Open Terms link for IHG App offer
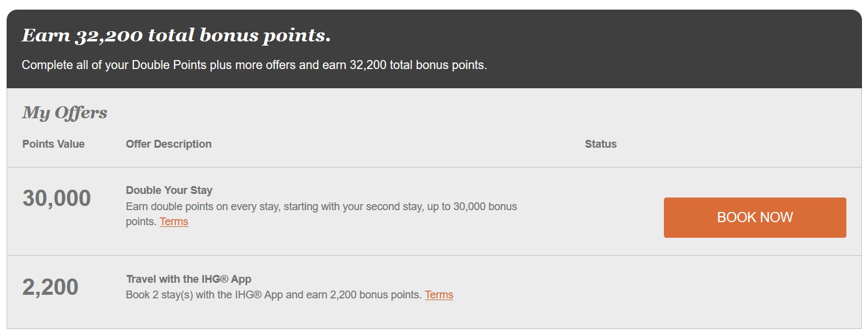 [439, 295]
